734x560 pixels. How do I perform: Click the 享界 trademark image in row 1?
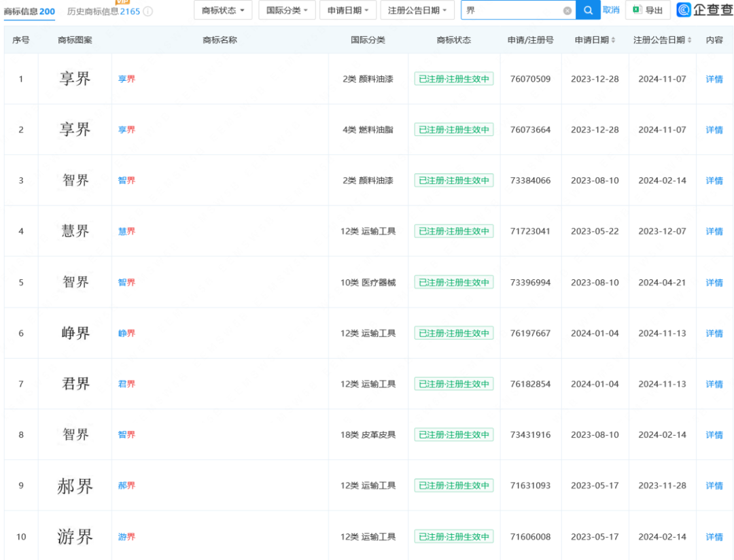75,78
